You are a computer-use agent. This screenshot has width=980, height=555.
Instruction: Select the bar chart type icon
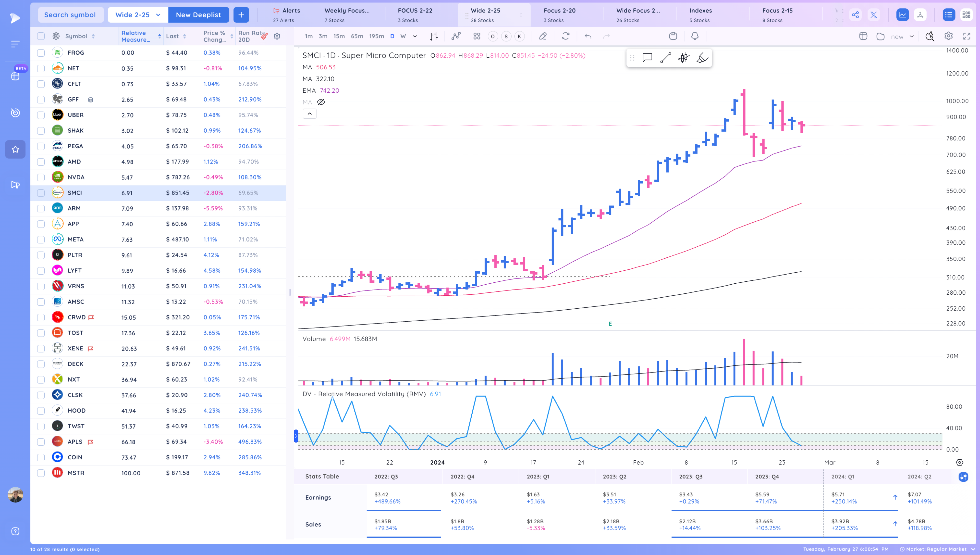point(434,36)
